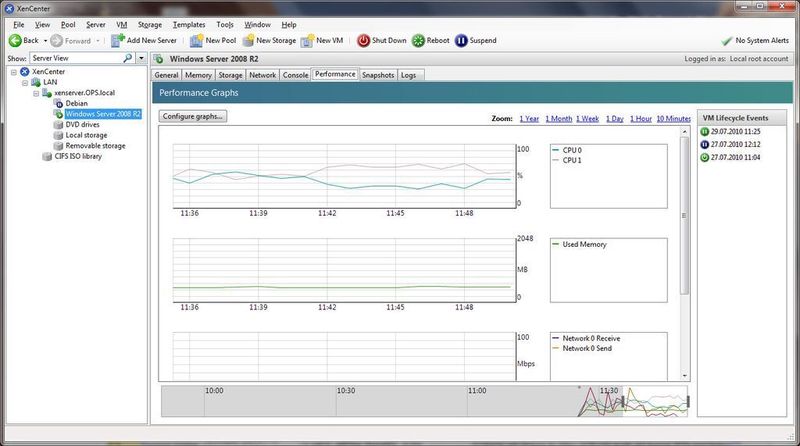Click the red Shut Down icon
Viewport: 800px width, 446px height.
point(363,40)
